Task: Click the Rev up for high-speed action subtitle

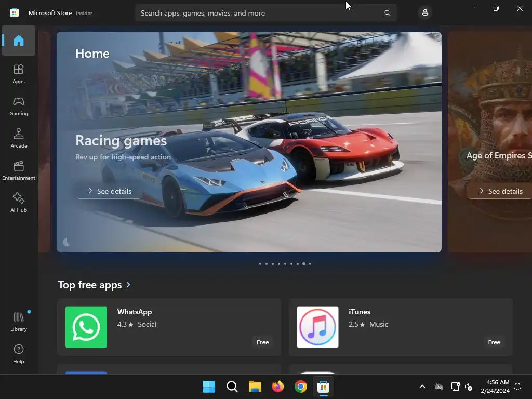Action: 123,157
